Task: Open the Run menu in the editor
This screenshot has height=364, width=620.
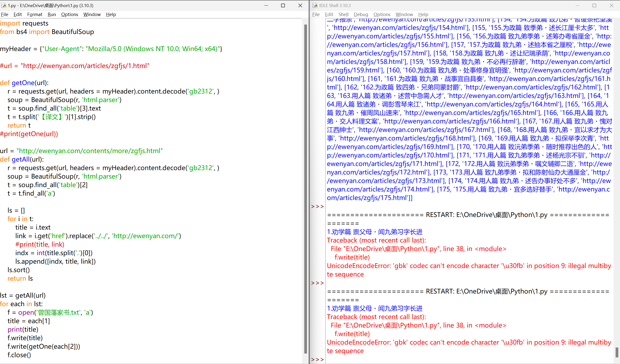Action: pyautogui.click(x=52, y=14)
